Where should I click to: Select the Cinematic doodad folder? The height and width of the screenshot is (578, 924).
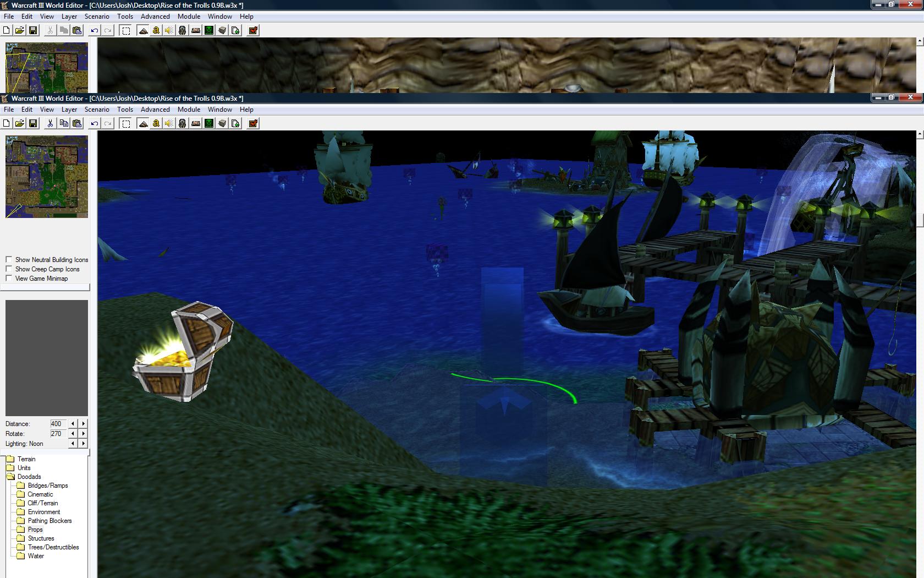tap(35, 494)
